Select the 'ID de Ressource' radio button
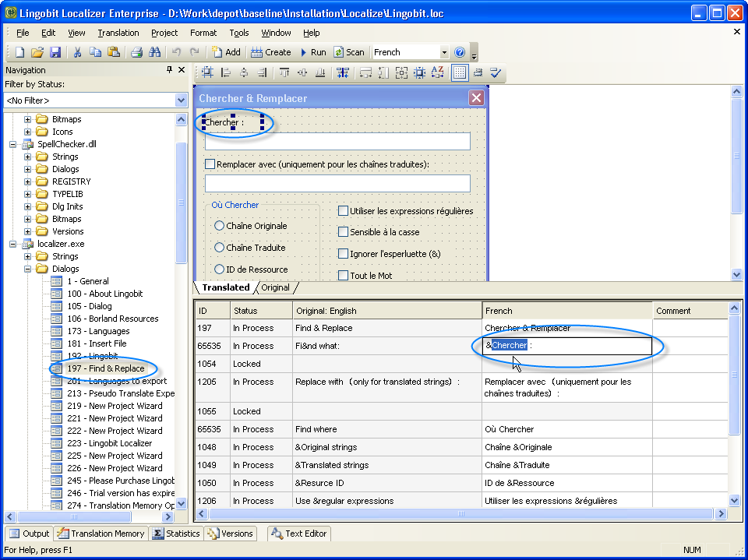Screen dimensions: 748x560 click(219, 269)
